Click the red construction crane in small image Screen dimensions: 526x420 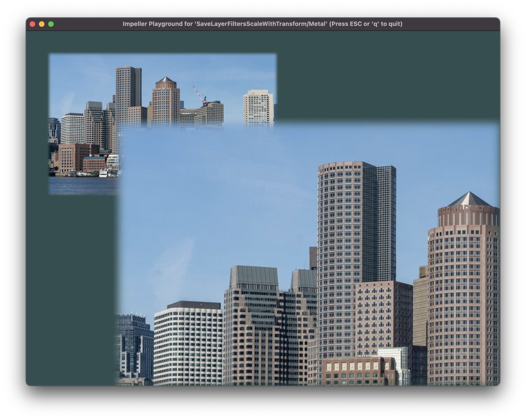click(x=200, y=95)
